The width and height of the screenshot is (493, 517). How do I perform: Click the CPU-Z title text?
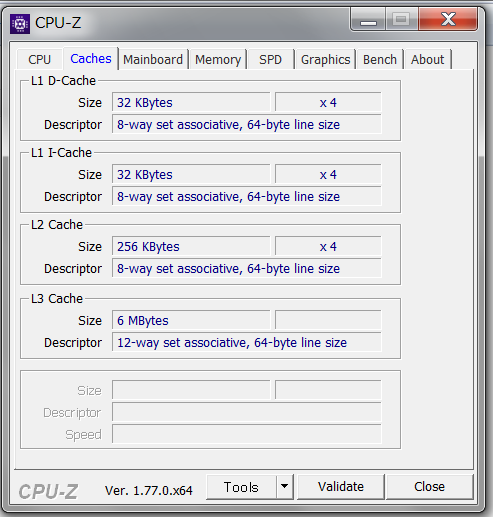(x=58, y=23)
